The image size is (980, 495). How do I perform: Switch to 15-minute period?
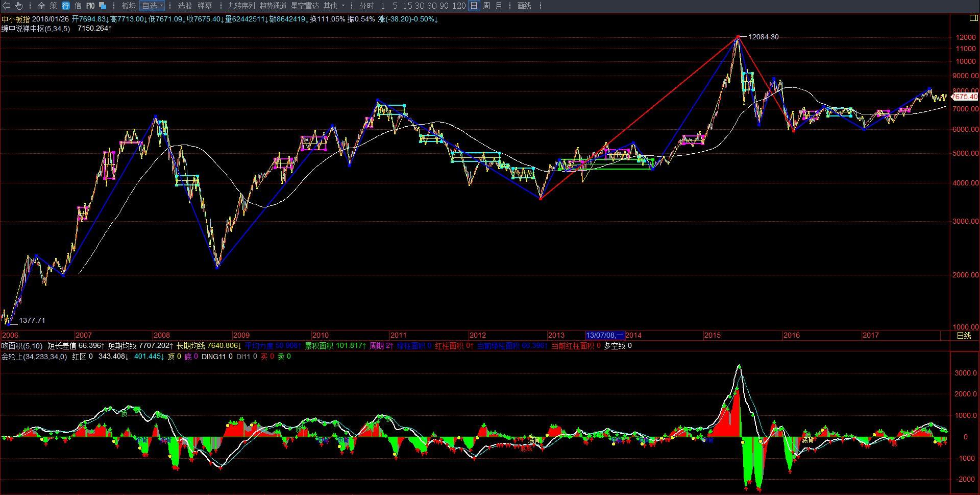[x=407, y=6]
